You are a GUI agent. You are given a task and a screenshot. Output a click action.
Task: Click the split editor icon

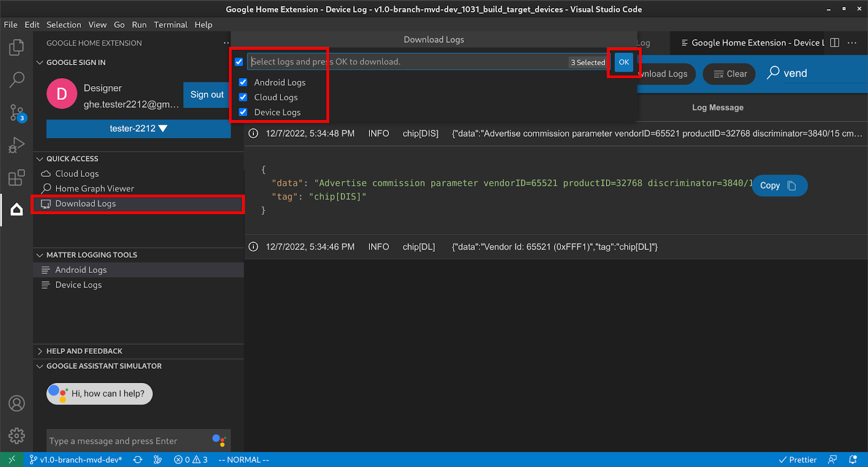tap(834, 43)
